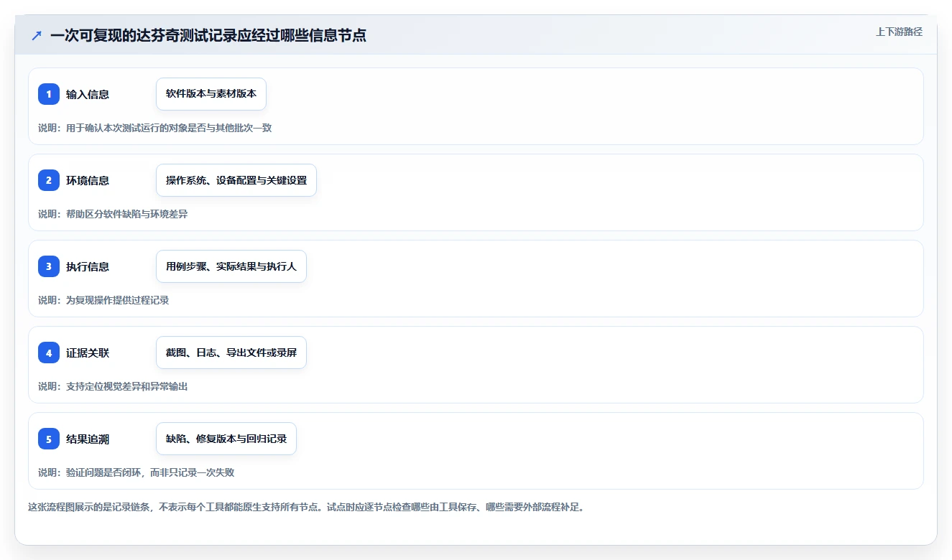Select the 结果追溯 step label
This screenshot has width=952, height=560.
88,439
